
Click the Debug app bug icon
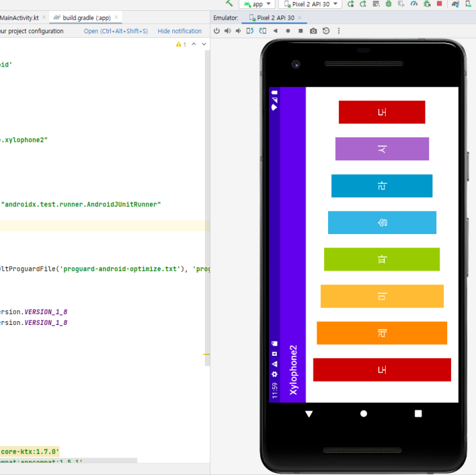click(x=389, y=4)
